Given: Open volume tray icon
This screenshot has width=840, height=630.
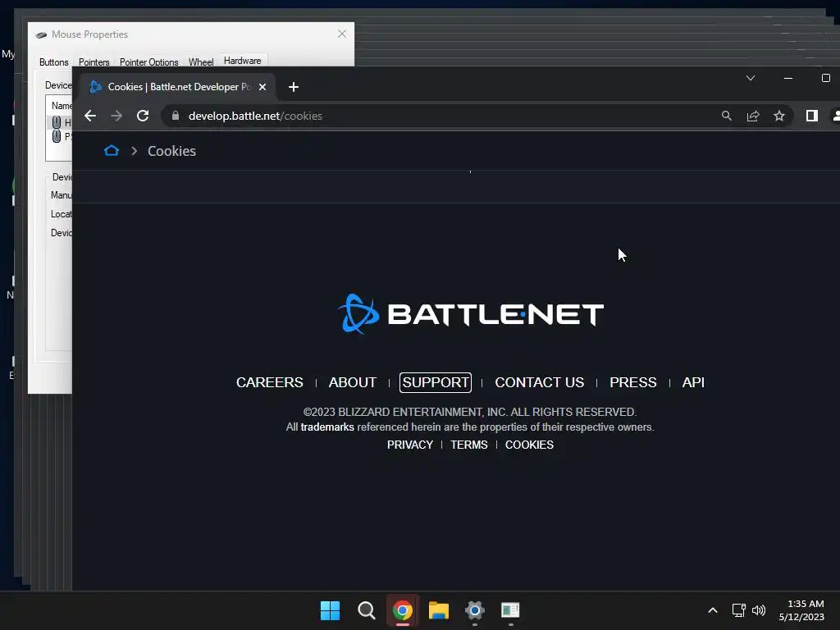Looking at the screenshot, I should [759, 610].
